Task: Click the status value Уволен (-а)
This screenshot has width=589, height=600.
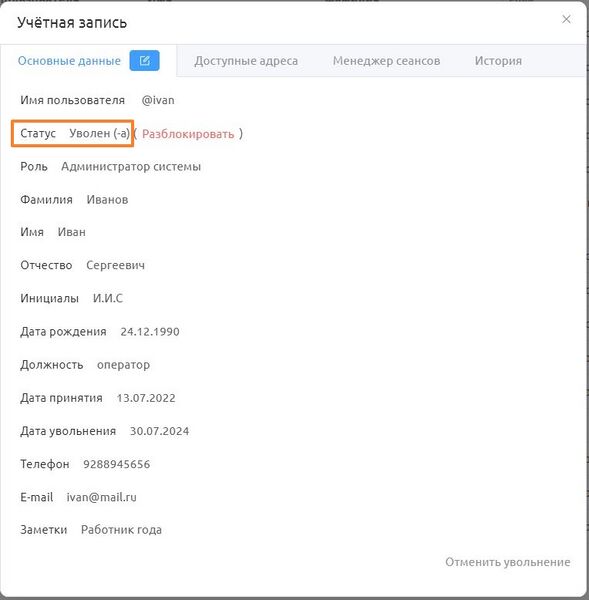Action: click(100, 133)
